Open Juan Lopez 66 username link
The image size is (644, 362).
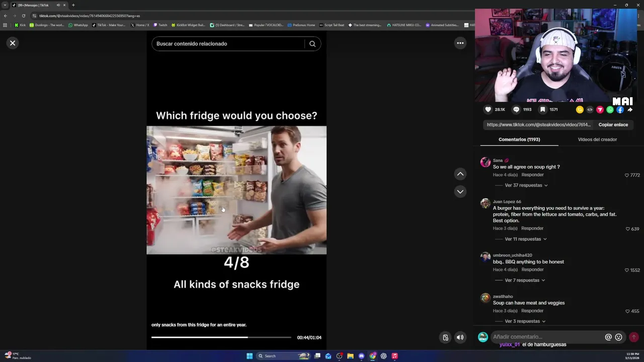[507, 202]
